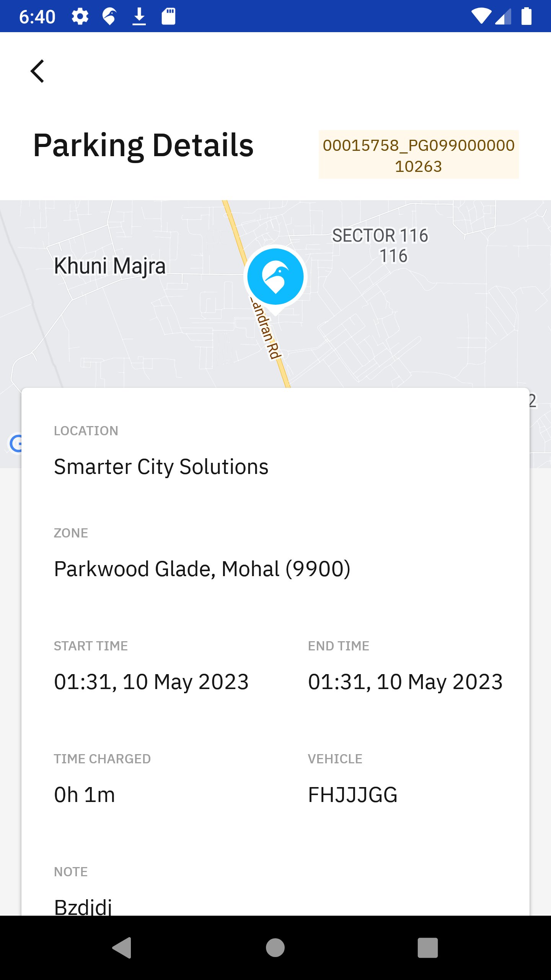The height and width of the screenshot is (980, 551).
Task: Tap the blue bird map pin
Action: (x=275, y=277)
